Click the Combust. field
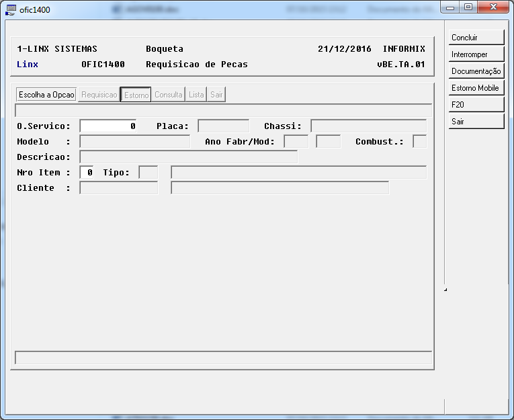 click(419, 141)
